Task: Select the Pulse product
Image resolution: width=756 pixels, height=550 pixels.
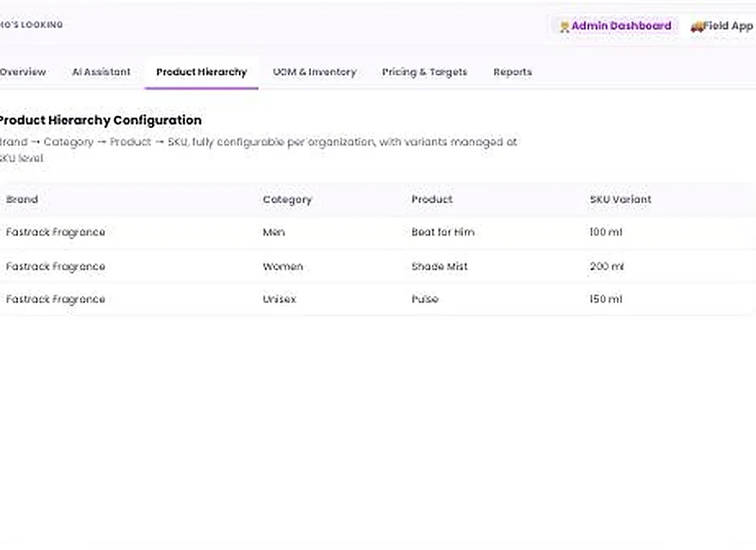Action: [424, 299]
